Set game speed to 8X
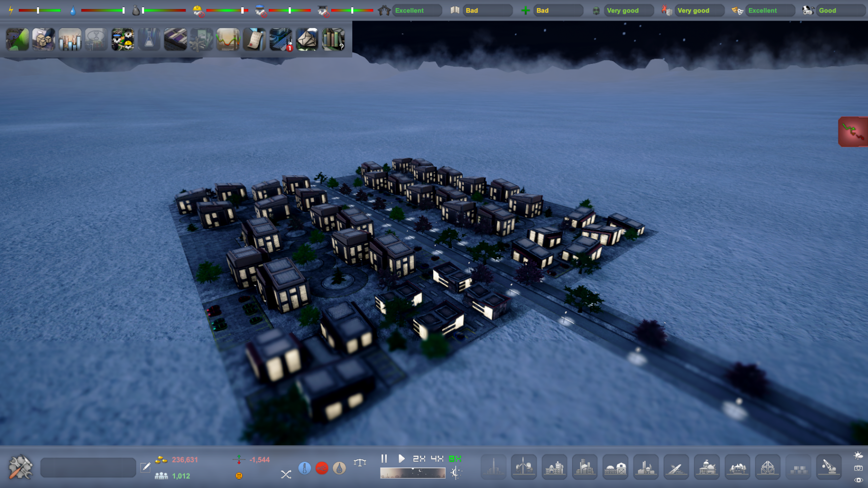 455,458
